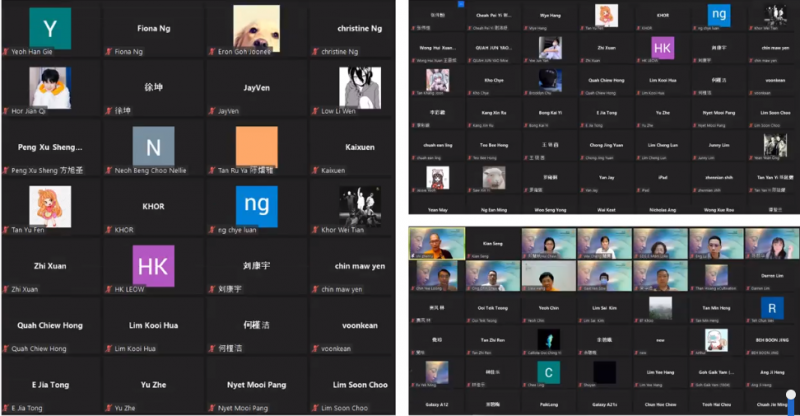The height and width of the screenshot is (416, 800).
Task: Click the teal "C" avatar of Chee Ling
Action: tap(547, 372)
